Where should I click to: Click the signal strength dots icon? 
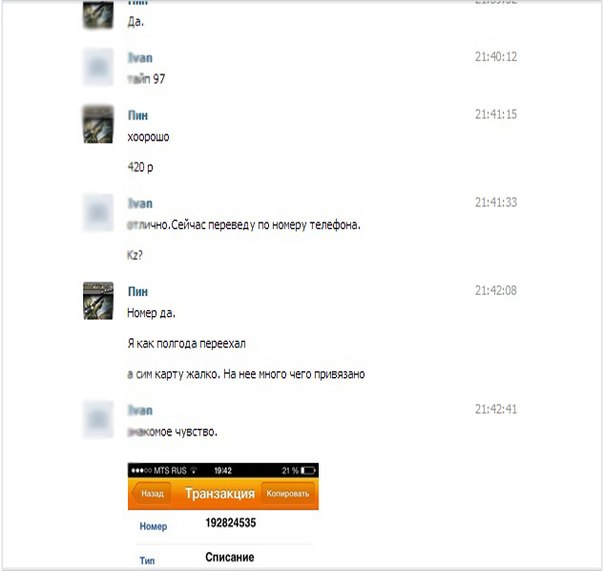click(x=141, y=470)
